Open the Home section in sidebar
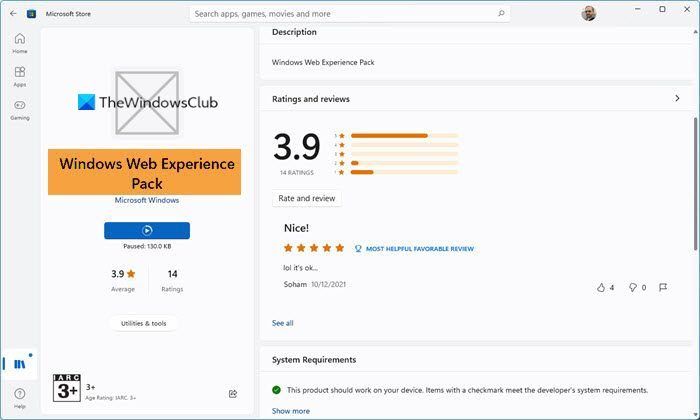This screenshot has height=420, width=700. tap(20, 43)
